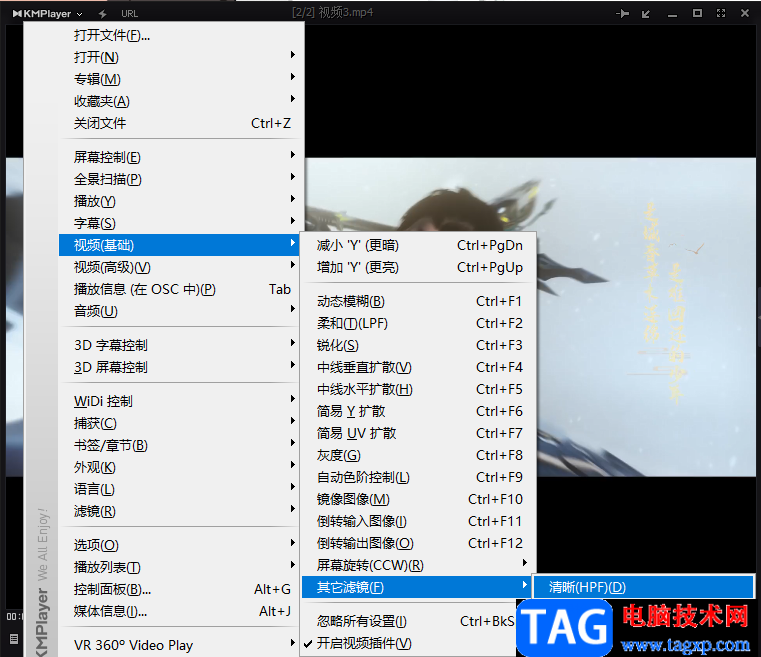Toggle 中线垂直扩散(V) filter
The image size is (761, 657).
coord(419,367)
